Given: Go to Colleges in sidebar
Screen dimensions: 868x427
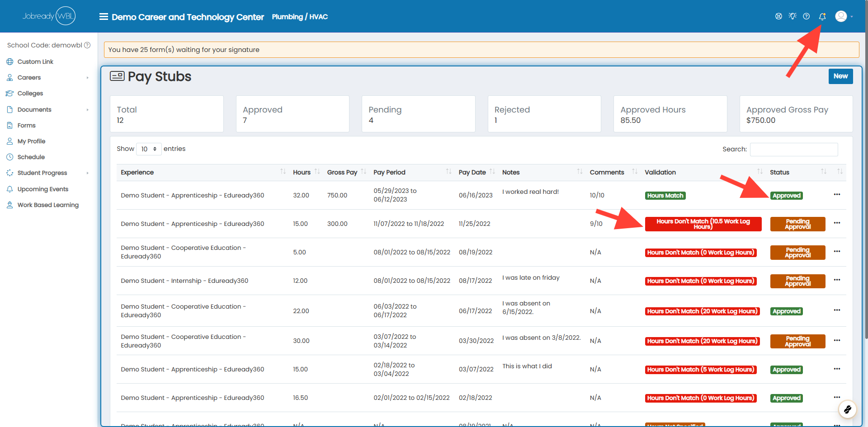Looking at the screenshot, I should 30,94.
